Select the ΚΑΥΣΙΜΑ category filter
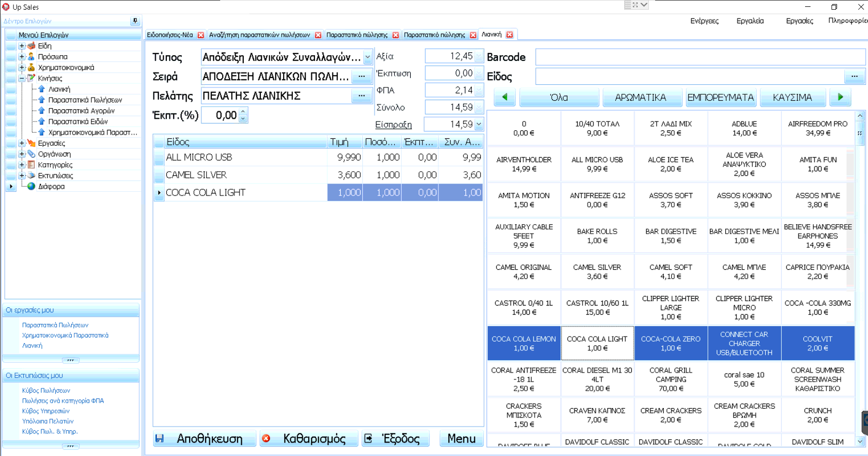This screenshot has height=456, width=868. pyautogui.click(x=792, y=97)
